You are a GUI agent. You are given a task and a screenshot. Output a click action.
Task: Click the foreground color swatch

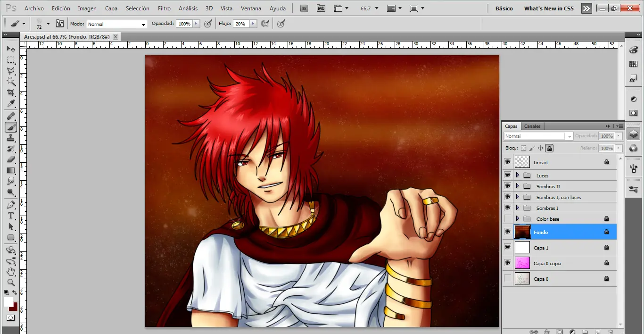(8, 302)
